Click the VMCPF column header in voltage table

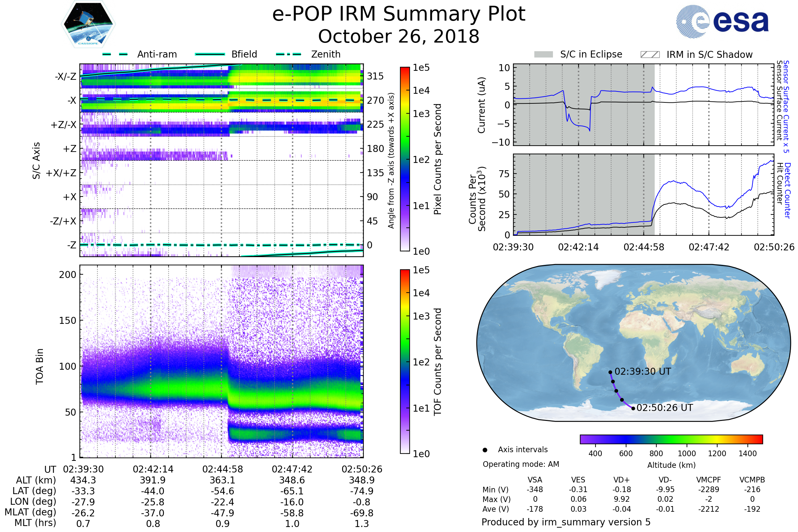coord(709,480)
